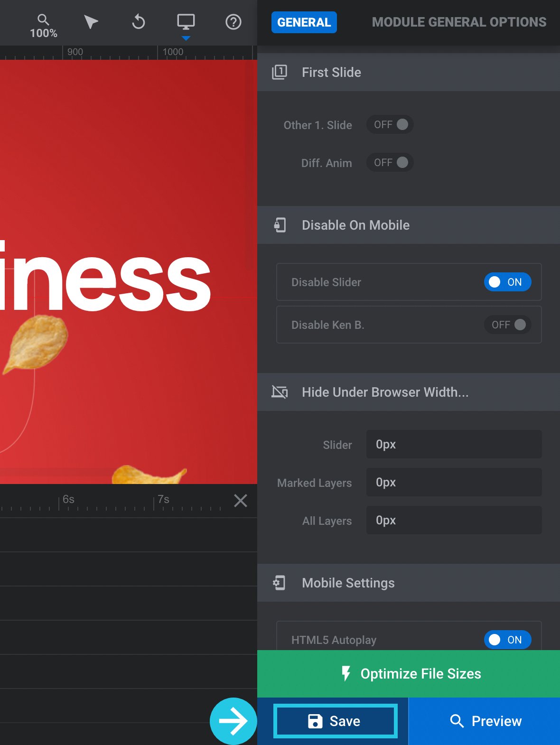Screen dimensions: 560x745
Task: Edit the Slider hide width field
Action: [454, 444]
